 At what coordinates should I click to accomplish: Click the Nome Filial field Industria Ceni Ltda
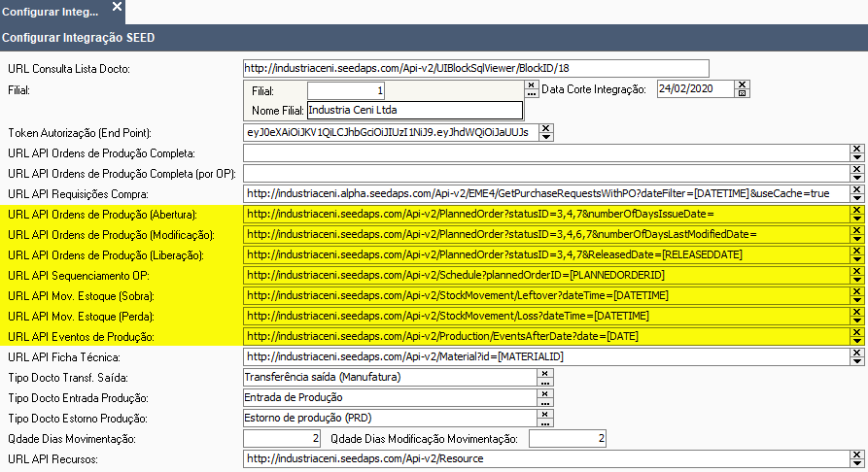(x=415, y=110)
